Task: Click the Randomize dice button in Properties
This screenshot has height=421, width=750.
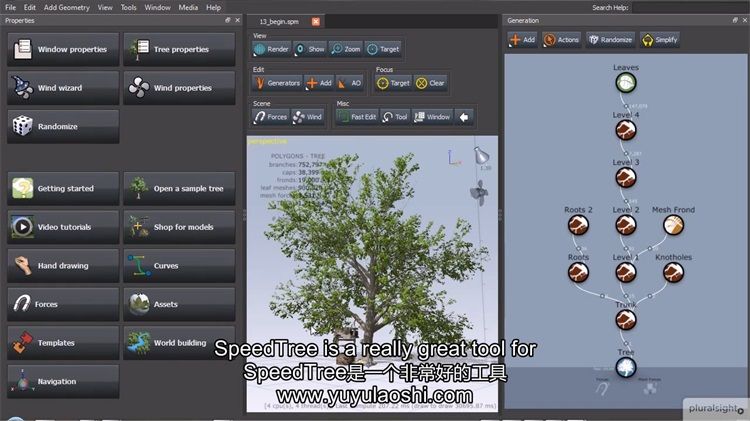Action: 63,126
